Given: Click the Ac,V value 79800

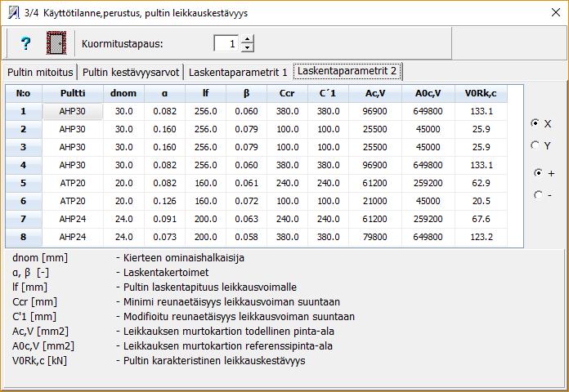Looking at the screenshot, I should 375,237.
